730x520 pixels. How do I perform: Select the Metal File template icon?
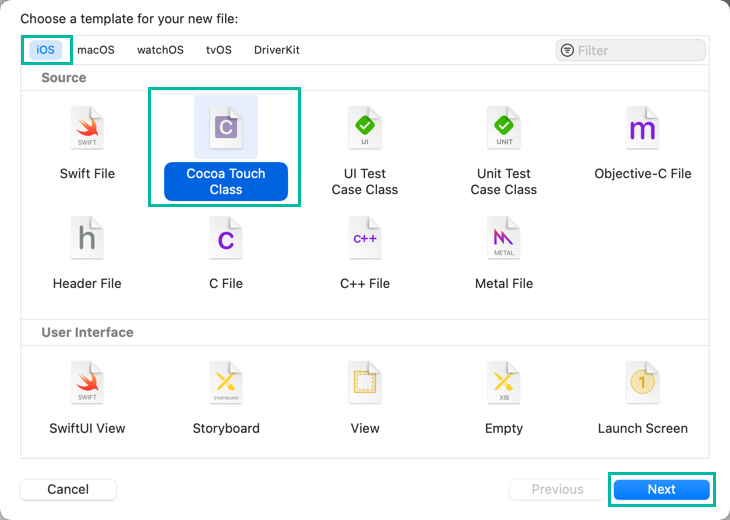(x=504, y=238)
